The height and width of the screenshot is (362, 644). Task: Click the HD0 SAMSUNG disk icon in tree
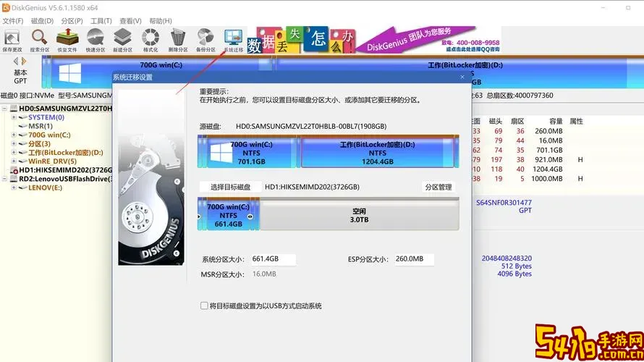click(14, 109)
